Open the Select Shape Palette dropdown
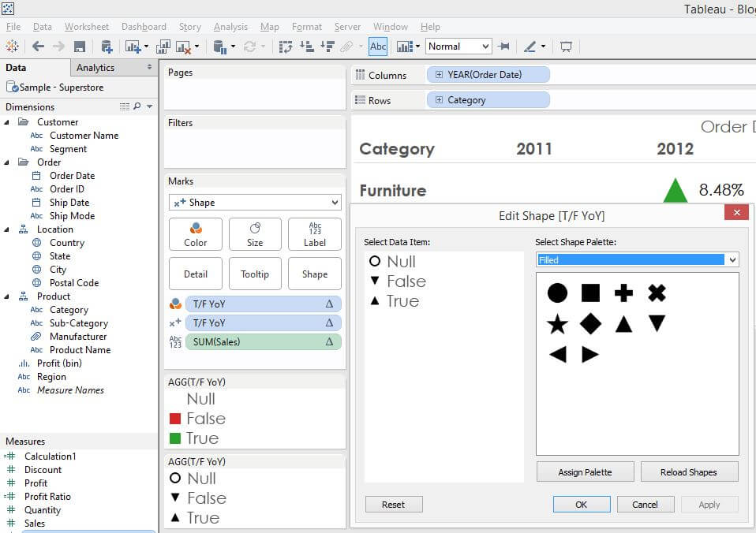The image size is (756, 533). 732,259
